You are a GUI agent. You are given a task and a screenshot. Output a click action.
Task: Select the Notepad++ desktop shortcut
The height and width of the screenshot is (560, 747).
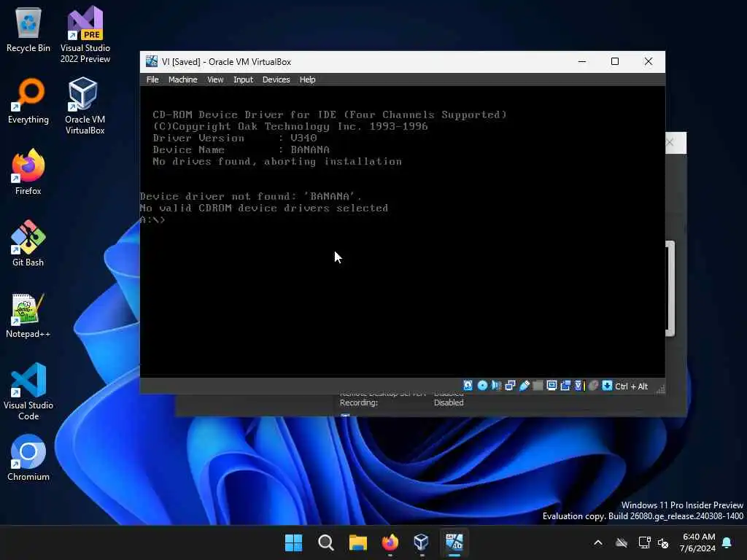28,315
